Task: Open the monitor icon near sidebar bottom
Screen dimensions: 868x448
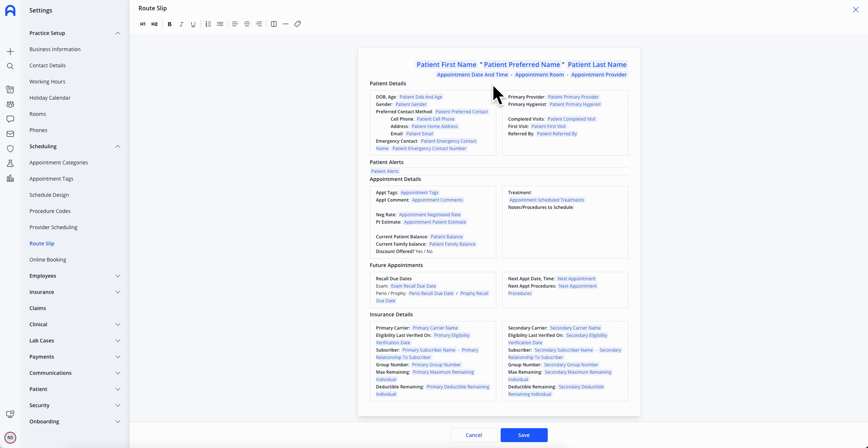Action: (10, 414)
